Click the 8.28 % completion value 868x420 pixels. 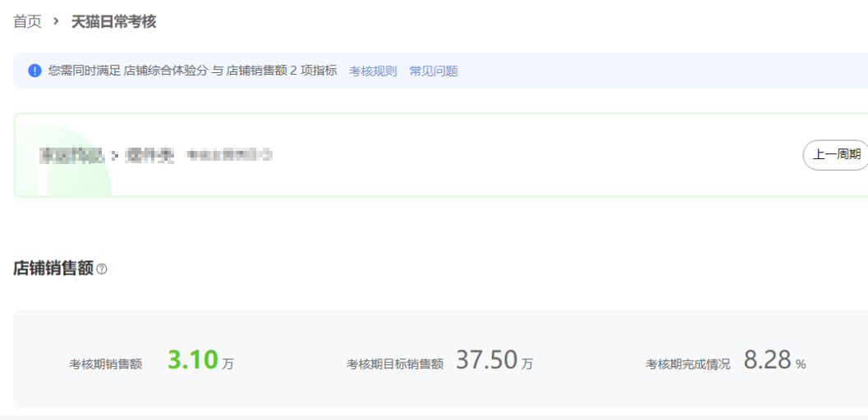point(774,360)
